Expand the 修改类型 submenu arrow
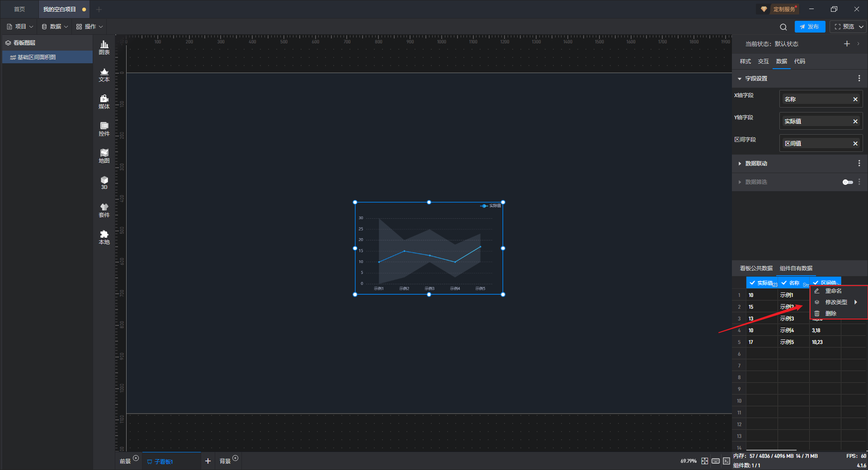868x470 pixels. [x=855, y=302]
